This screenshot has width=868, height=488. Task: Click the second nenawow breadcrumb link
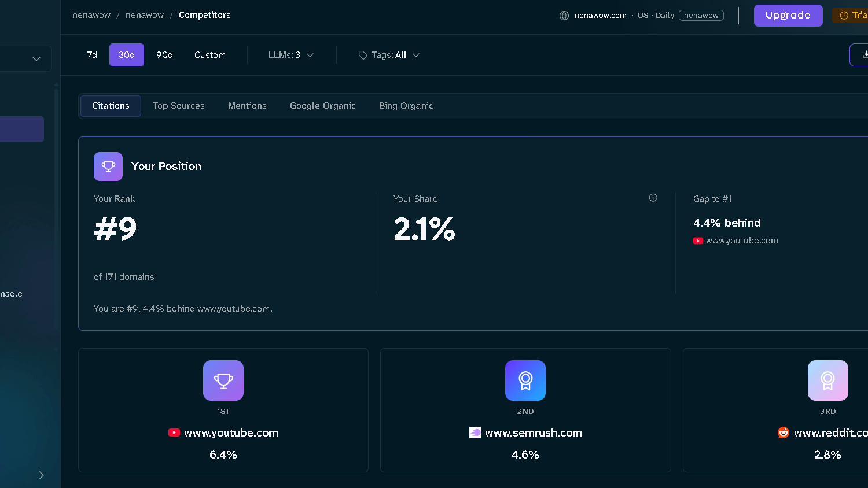(145, 15)
